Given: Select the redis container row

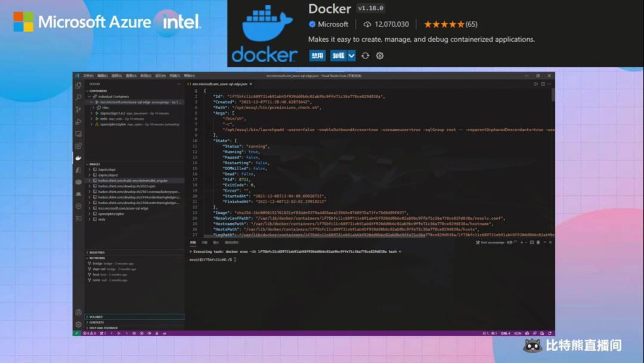Looking at the screenshot, I should pos(135,119).
